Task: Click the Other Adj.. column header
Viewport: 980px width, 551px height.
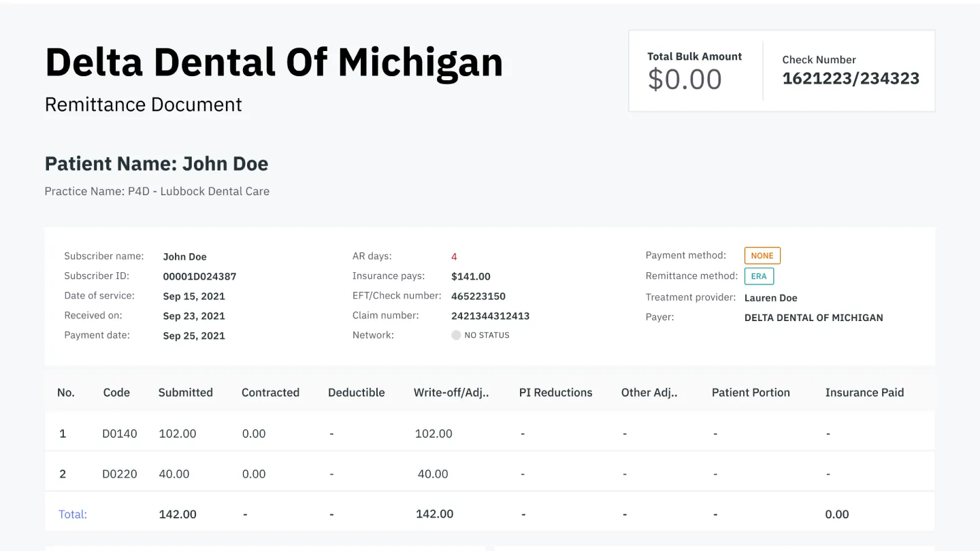Action: pyautogui.click(x=649, y=393)
